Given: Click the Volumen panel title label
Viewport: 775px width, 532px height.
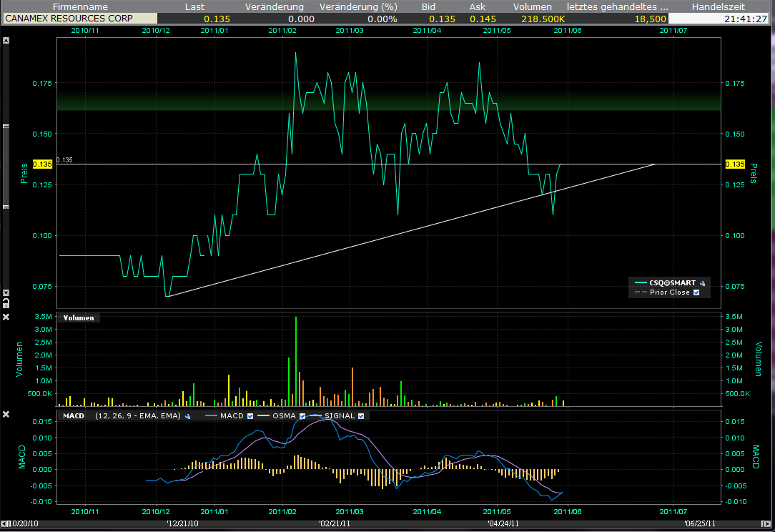Looking at the screenshot, I should point(79,318).
